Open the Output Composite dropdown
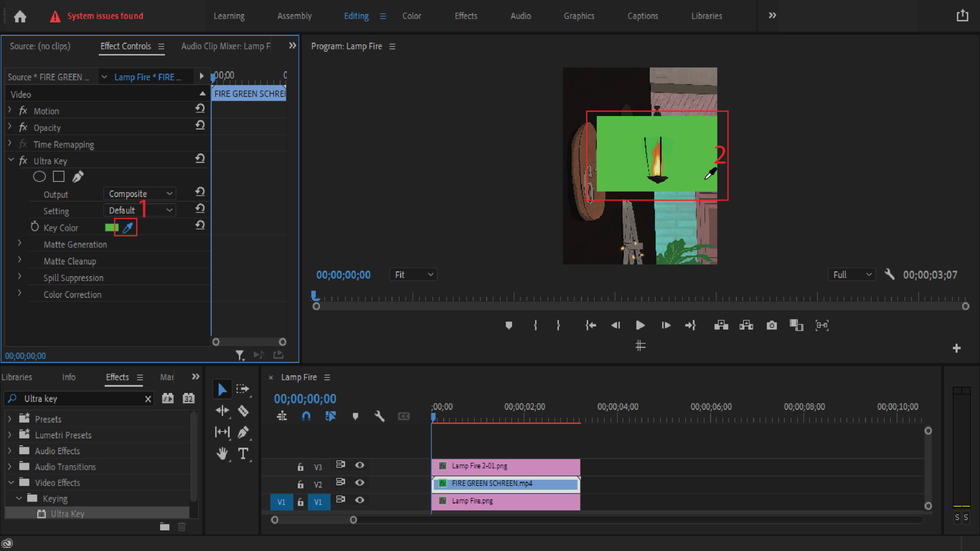Screen dimensions: 980x551 point(139,194)
